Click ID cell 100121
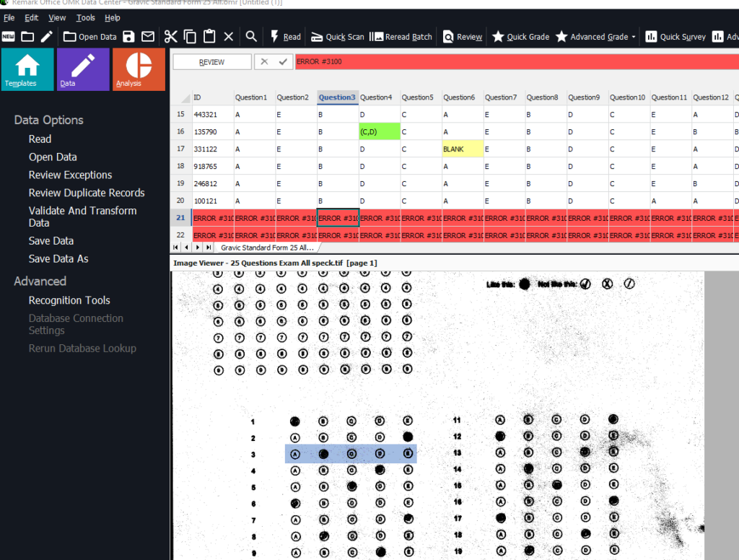Screen dimensions: 739x560 [x=213, y=201]
